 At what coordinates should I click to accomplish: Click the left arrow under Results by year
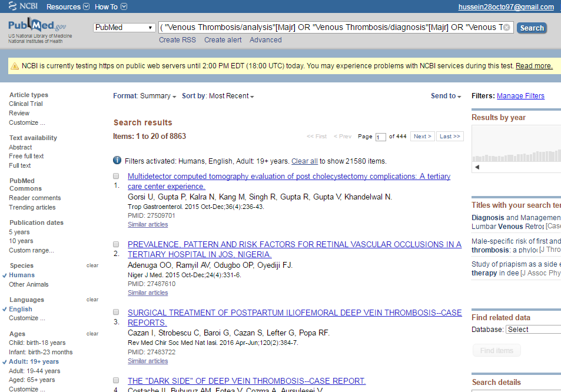476,167
